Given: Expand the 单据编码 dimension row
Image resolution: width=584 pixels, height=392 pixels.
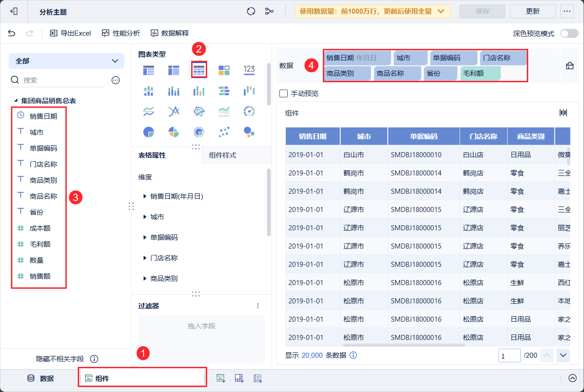Looking at the screenshot, I should 145,238.
